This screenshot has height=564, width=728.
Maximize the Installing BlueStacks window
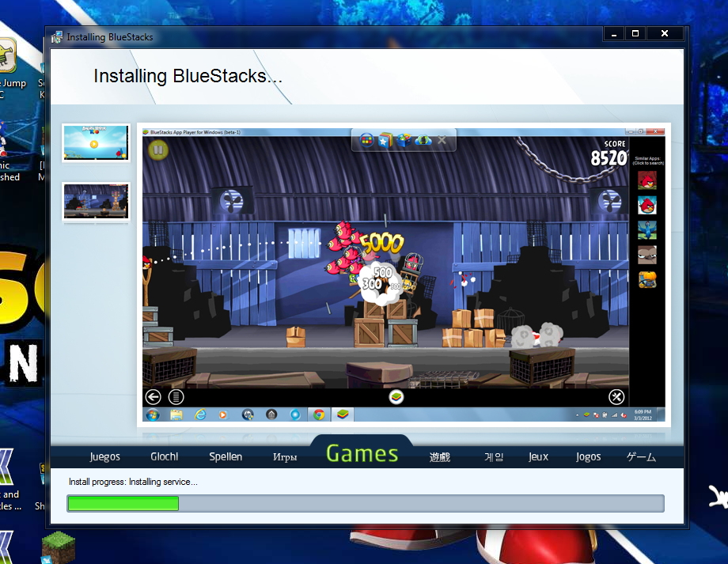click(x=635, y=34)
